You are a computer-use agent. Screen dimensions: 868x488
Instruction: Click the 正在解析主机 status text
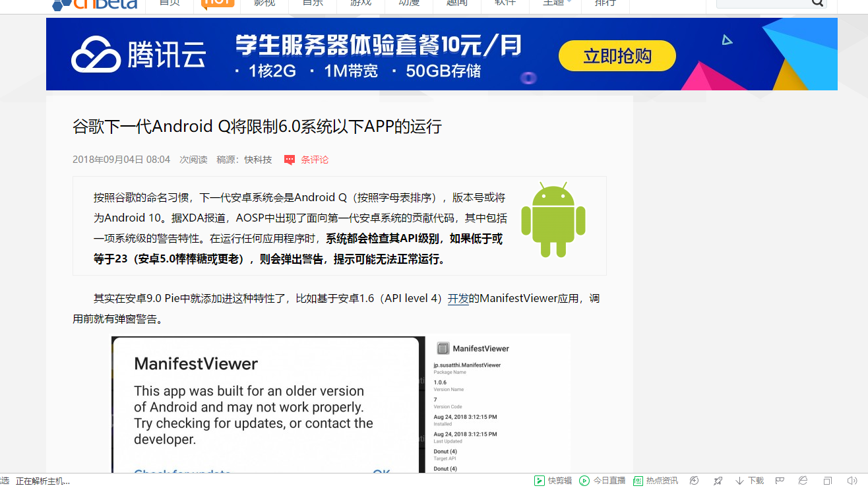(43, 481)
